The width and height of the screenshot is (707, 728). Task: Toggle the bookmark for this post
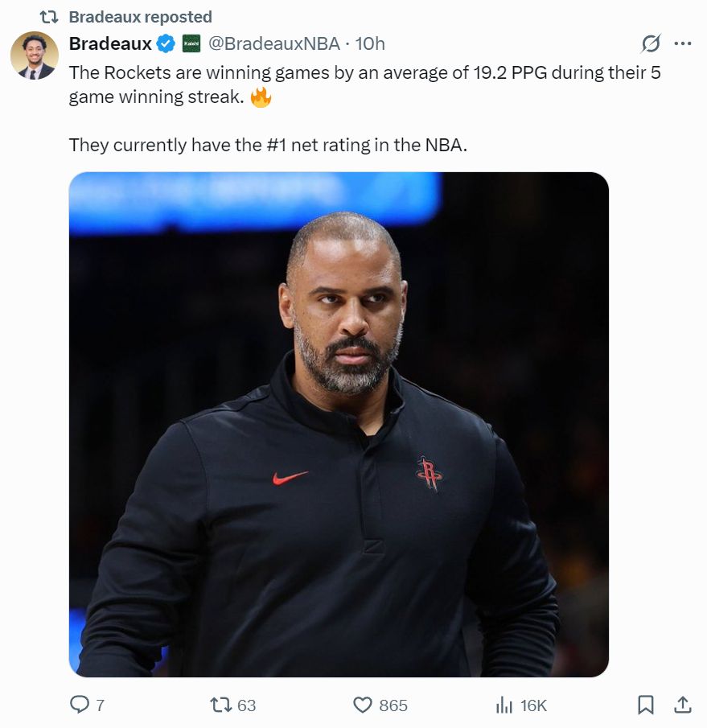(645, 705)
